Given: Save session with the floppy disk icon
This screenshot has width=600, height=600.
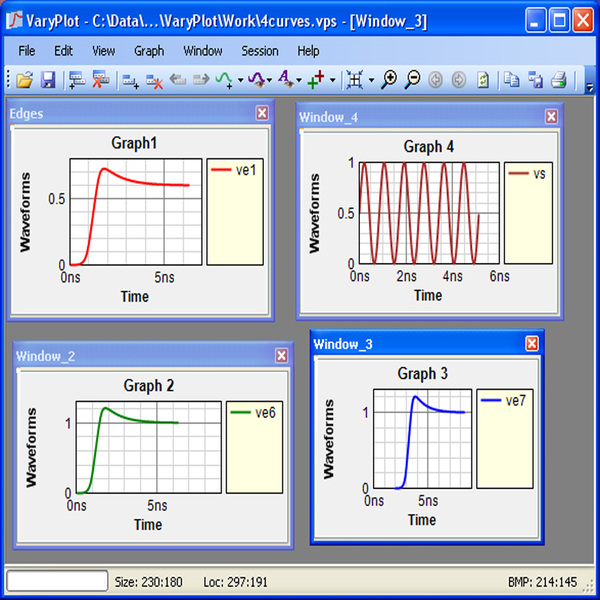Looking at the screenshot, I should pyautogui.click(x=48, y=80).
